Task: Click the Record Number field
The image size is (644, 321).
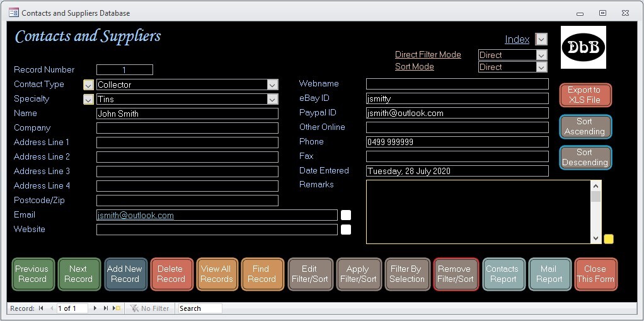Action: tap(124, 70)
